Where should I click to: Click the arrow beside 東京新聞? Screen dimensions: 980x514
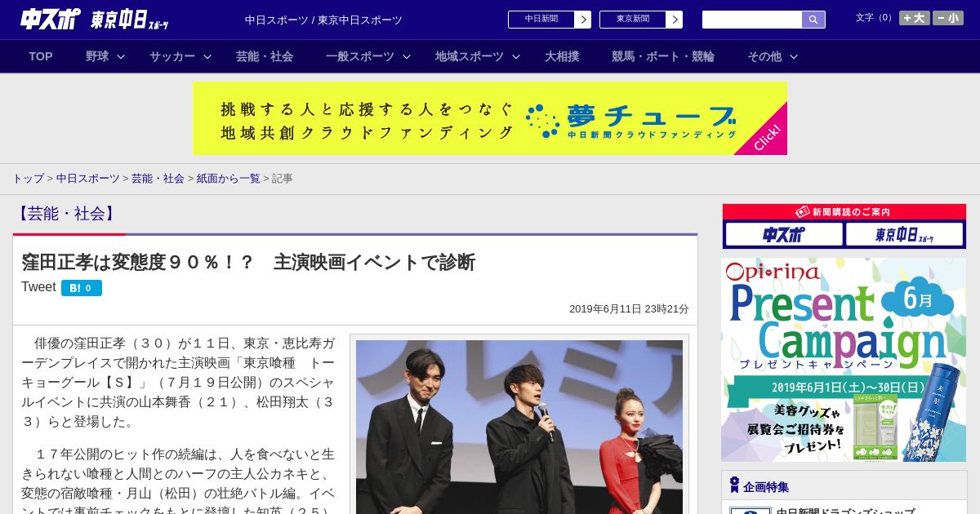675,20
